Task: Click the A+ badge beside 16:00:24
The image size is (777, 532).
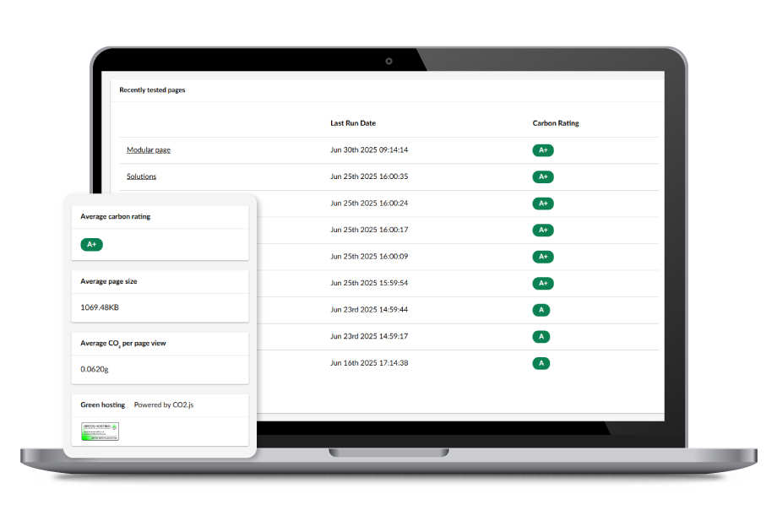Action: click(x=542, y=204)
